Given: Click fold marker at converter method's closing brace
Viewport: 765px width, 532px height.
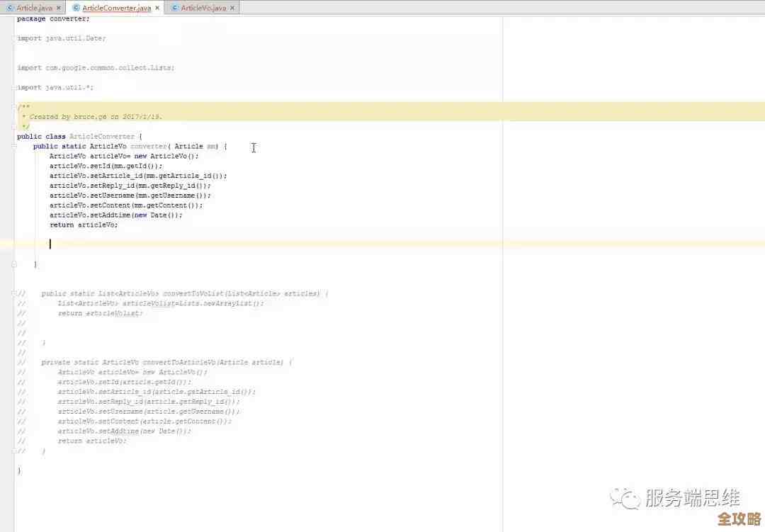Looking at the screenshot, I should click(x=15, y=264).
